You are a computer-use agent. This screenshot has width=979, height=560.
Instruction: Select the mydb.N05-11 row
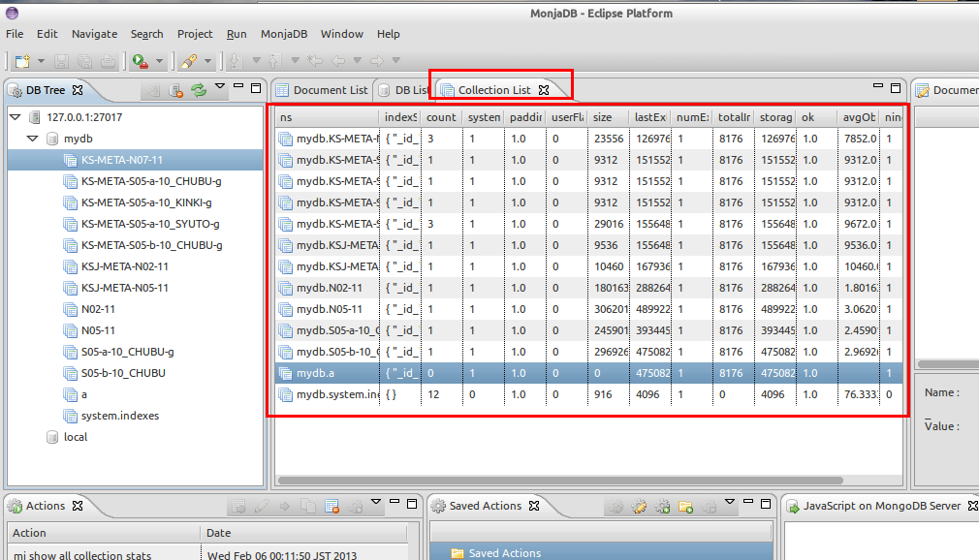click(588, 309)
